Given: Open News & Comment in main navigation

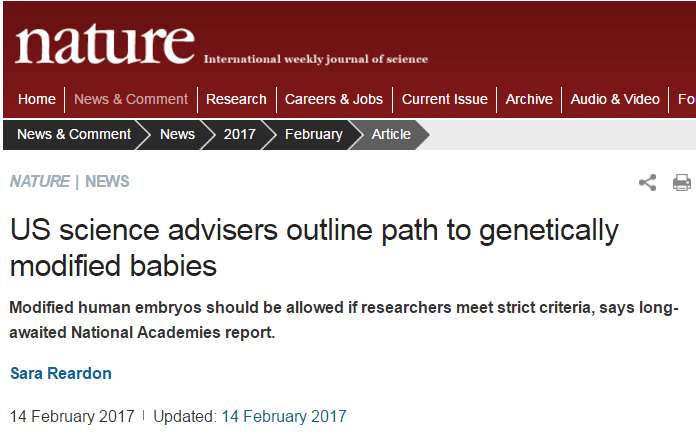Looking at the screenshot, I should pyautogui.click(x=131, y=99).
